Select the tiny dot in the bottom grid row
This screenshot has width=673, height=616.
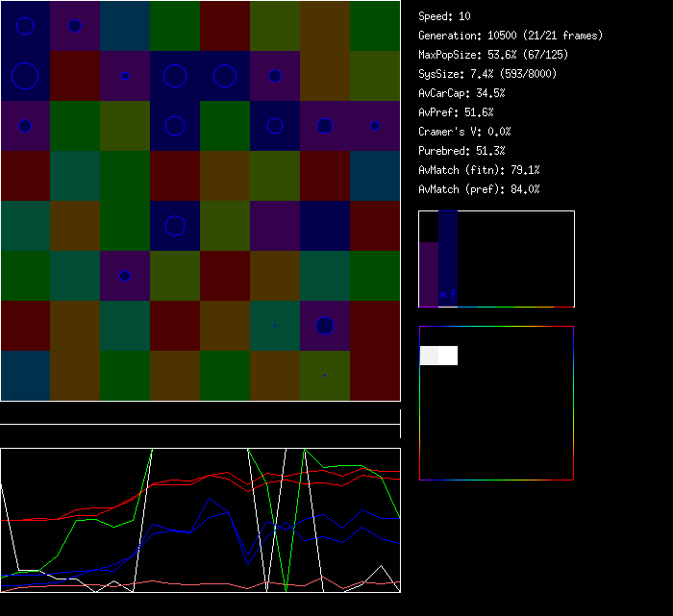(x=325, y=375)
